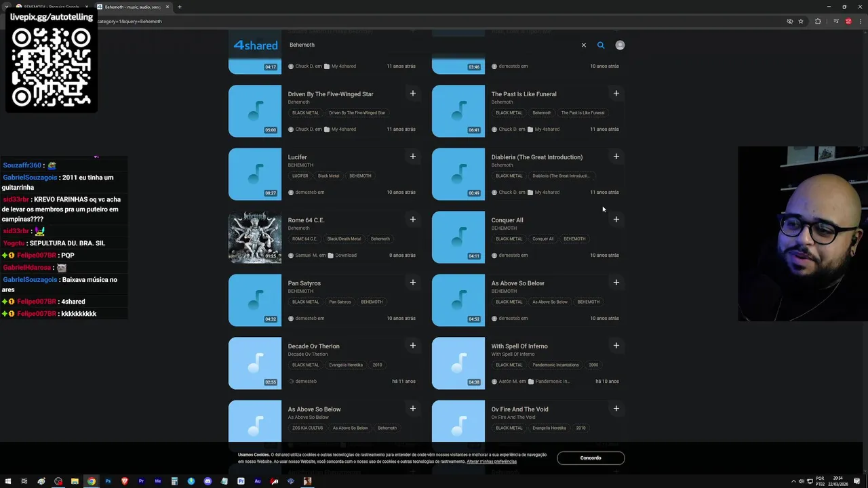Launch Premiere Pro from the taskbar
The height and width of the screenshot is (488, 868).
(x=141, y=481)
